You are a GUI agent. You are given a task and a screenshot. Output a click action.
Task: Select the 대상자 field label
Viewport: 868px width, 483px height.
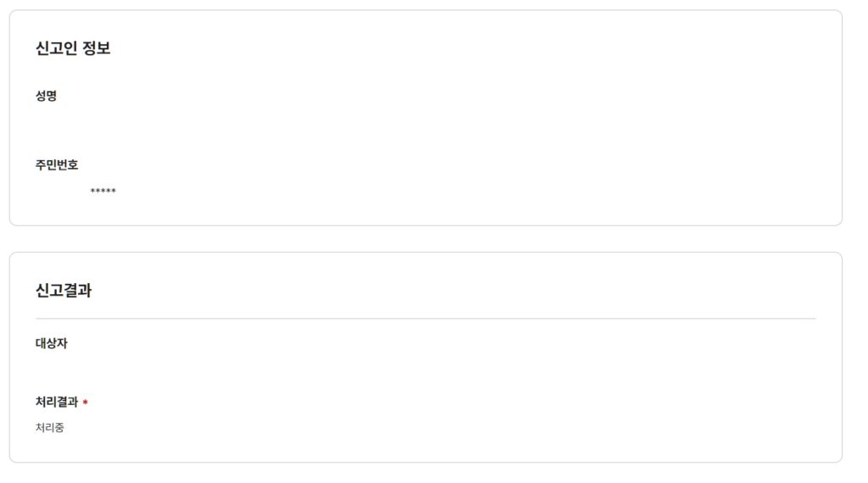(52, 343)
